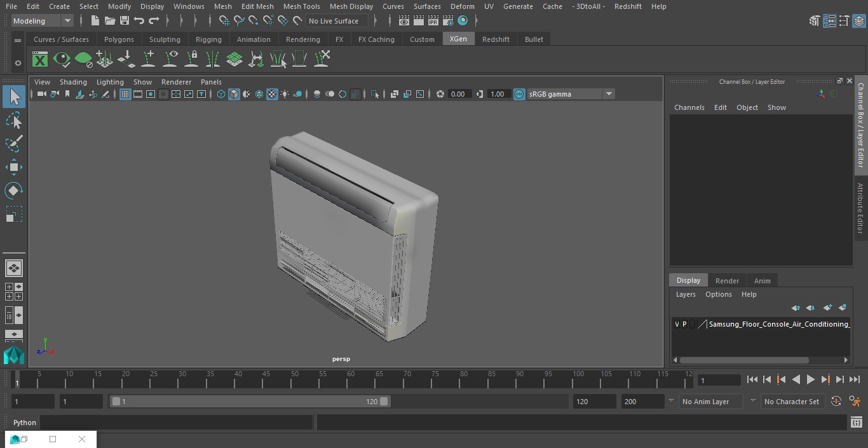Screen dimensions: 868x448
Task: Expand the No Character Set dropdown arrow
Action: 753,401
